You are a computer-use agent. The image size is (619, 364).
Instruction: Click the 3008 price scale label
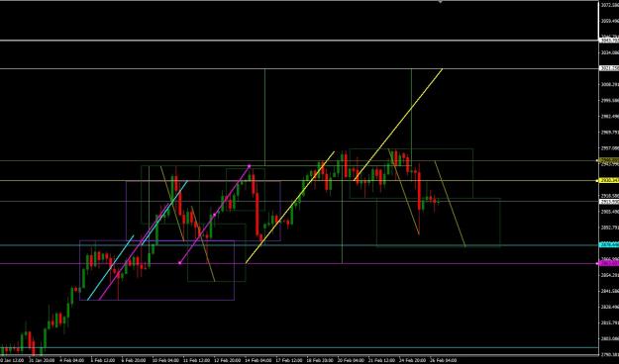(610, 84)
